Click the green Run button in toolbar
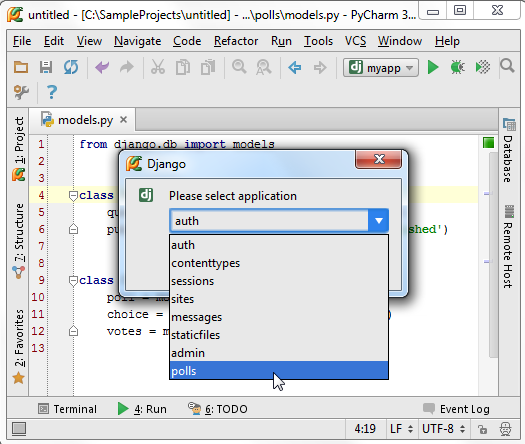The height and width of the screenshot is (444, 525). pyautogui.click(x=433, y=67)
